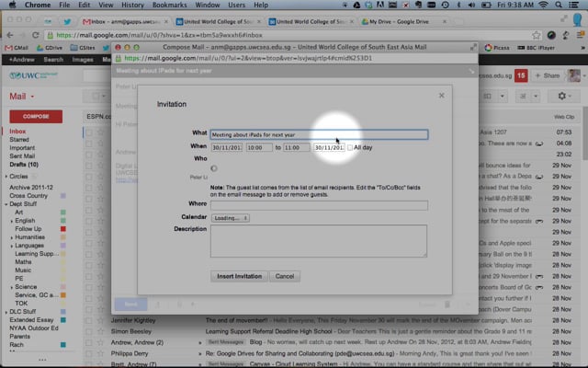Click the select-all checkbox dropdown in toolbar
This screenshot has width=588, height=368.
tap(98, 97)
